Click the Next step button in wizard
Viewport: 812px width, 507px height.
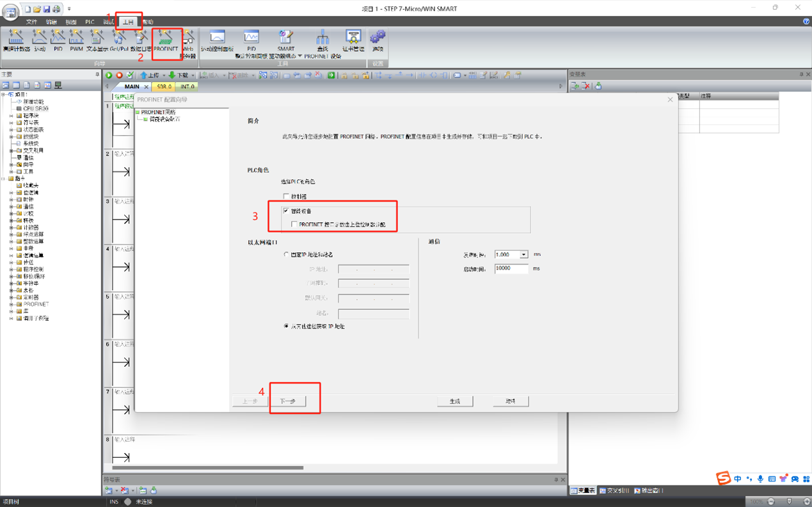tap(288, 401)
